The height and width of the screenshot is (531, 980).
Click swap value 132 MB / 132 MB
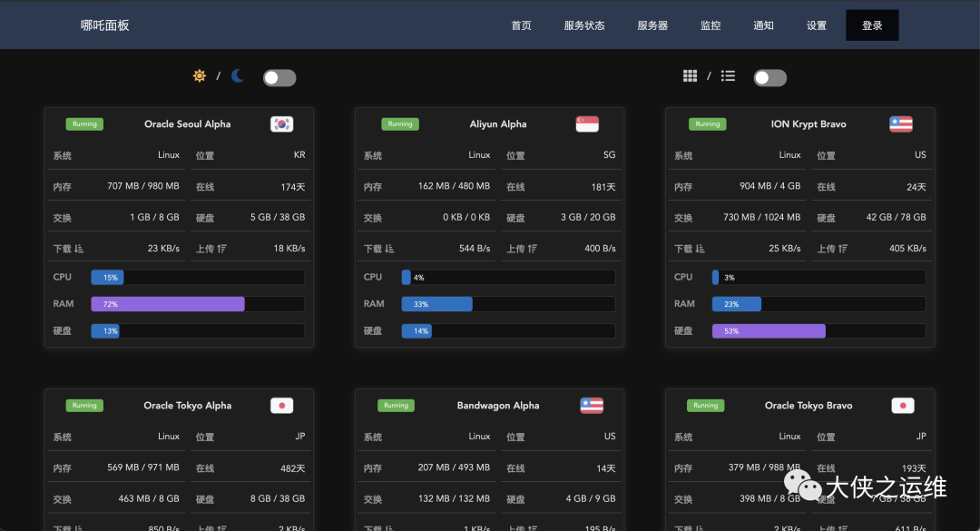tap(454, 498)
